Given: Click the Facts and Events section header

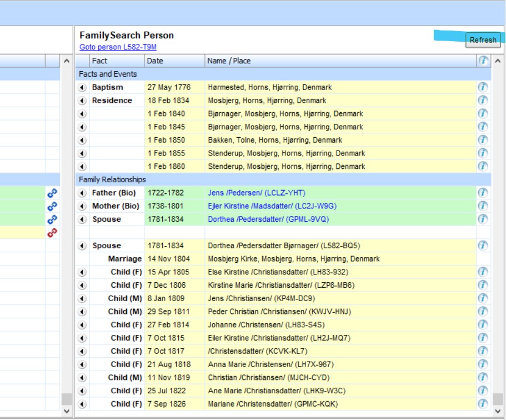Looking at the screenshot, I should click(283, 74).
